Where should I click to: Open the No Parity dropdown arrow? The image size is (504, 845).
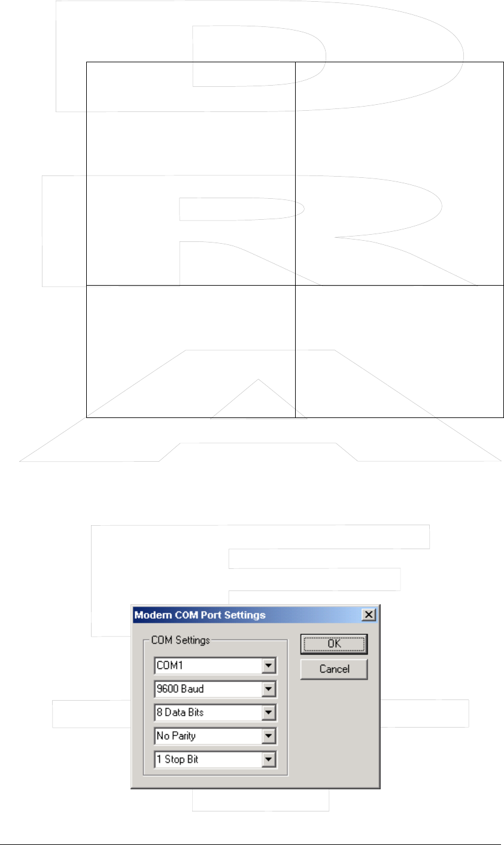pos(269,736)
